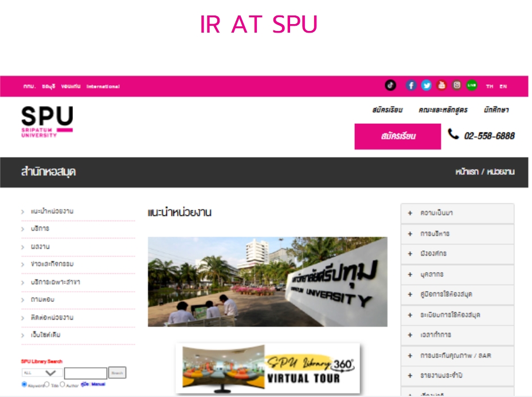
Task: Expand the การประกันคุณภาพ / SAR section
Action: 457,356
